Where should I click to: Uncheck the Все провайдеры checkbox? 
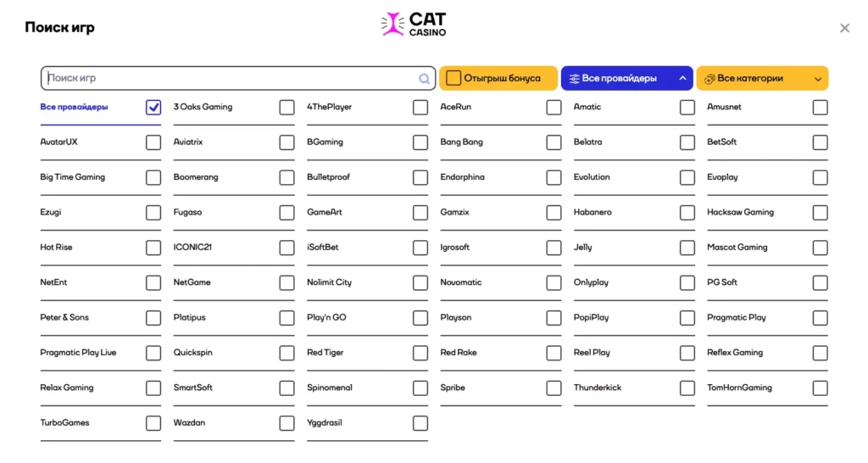[153, 108]
